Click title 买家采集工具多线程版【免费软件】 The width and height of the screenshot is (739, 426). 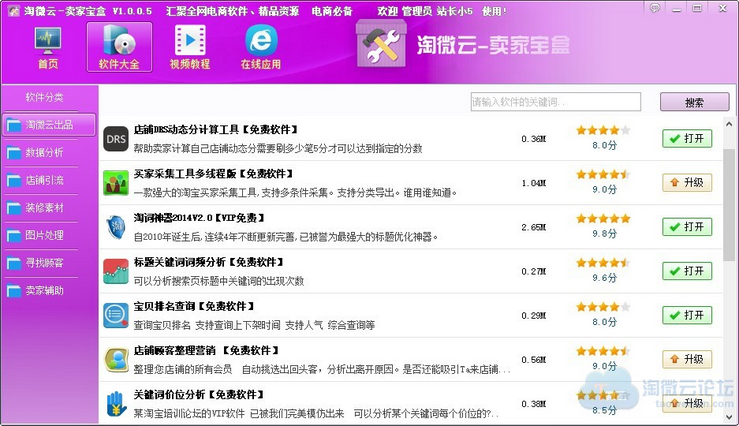213,174
